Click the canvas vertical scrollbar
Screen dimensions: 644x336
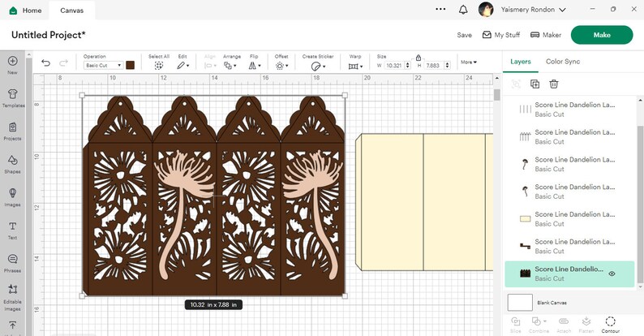click(x=496, y=95)
